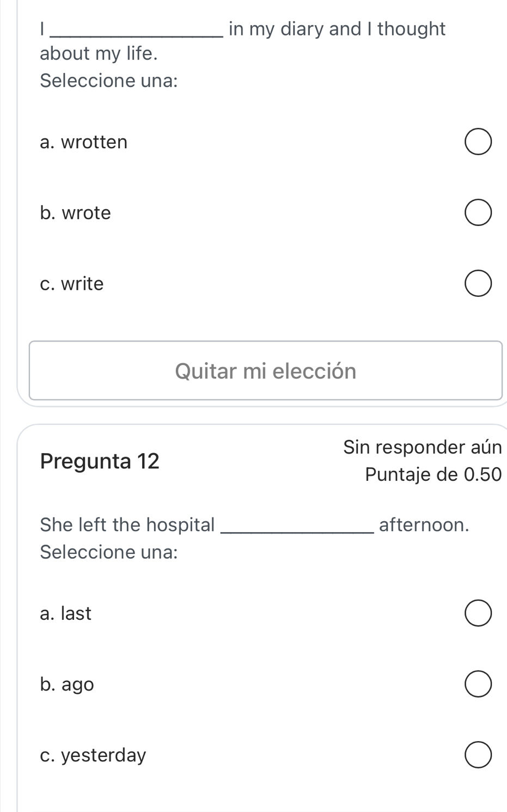Screen dimensions: 507x812
Task: Click the 'Puntaje de 0.50' score text
Action: click(x=433, y=474)
